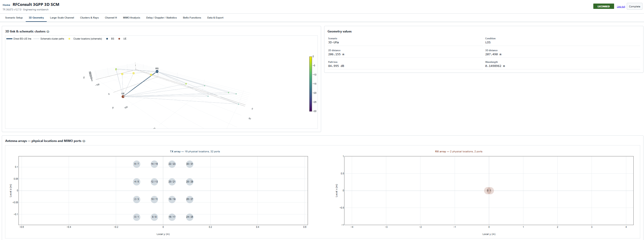644x240 pixels.
Task: Click TX antenna element '24 / 25'
Action: click(x=190, y=217)
